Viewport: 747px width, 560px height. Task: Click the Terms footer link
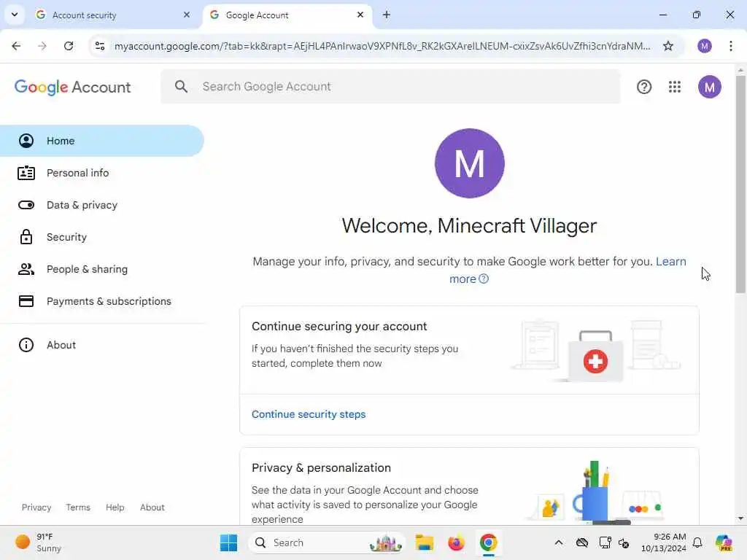click(78, 507)
